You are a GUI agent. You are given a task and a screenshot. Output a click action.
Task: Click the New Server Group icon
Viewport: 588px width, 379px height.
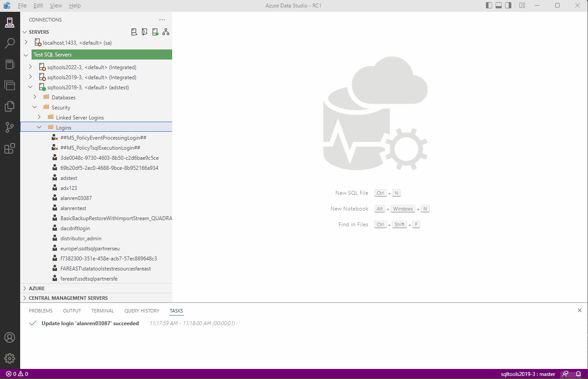145,32
